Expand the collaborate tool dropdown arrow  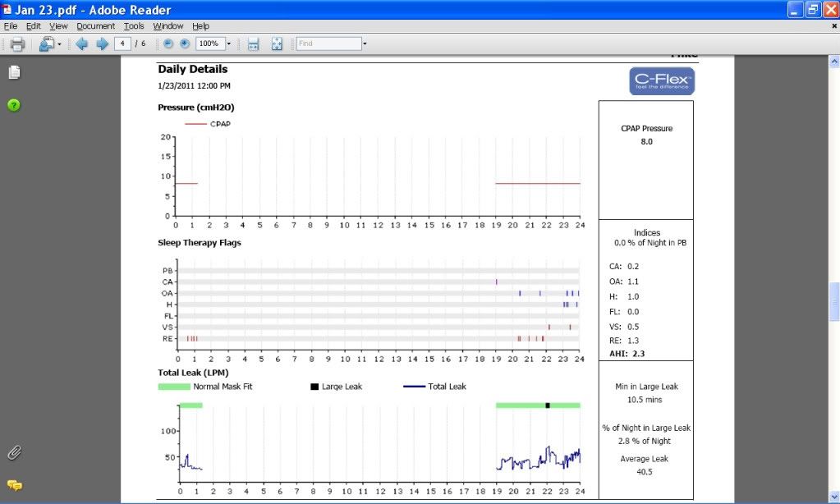click(59, 44)
